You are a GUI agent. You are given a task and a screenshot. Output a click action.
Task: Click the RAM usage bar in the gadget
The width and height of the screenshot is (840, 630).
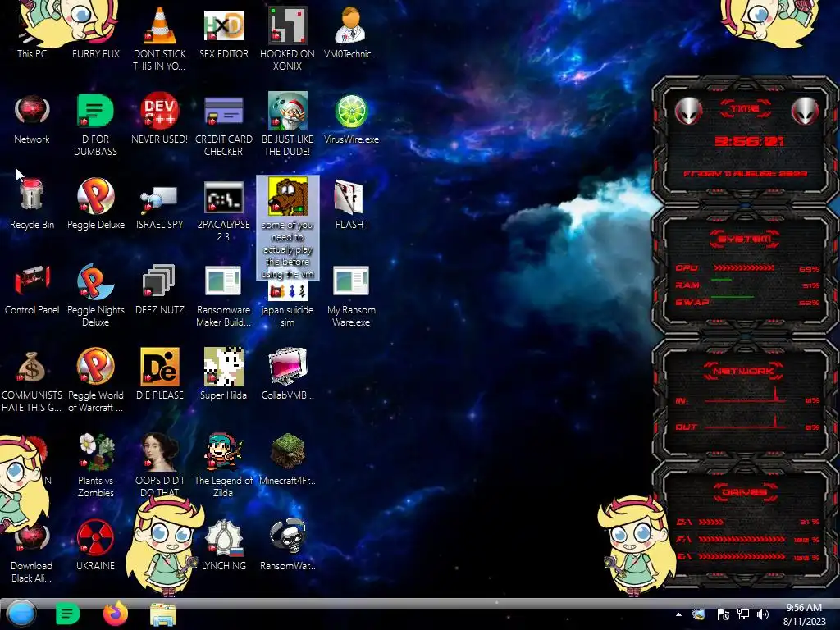(721, 280)
